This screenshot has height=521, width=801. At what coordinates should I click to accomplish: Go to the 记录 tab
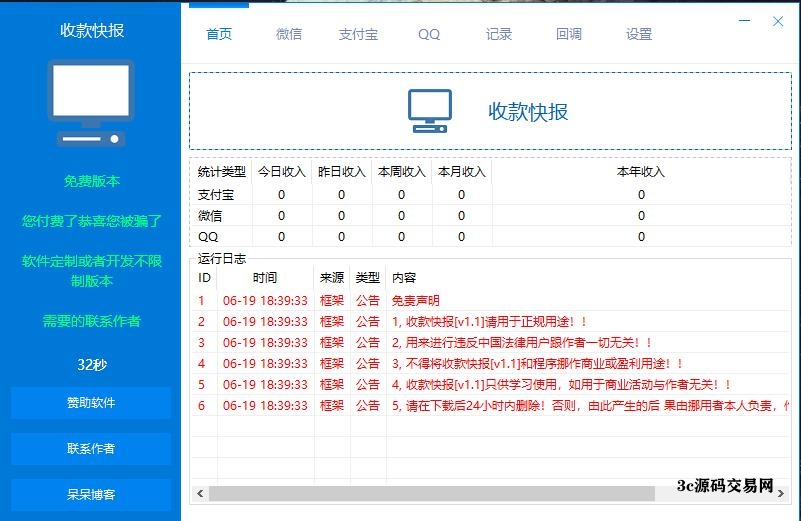pos(499,34)
